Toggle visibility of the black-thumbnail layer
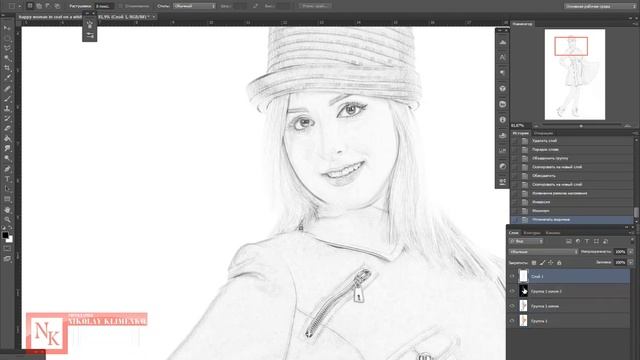The width and height of the screenshot is (640, 360). 512,291
